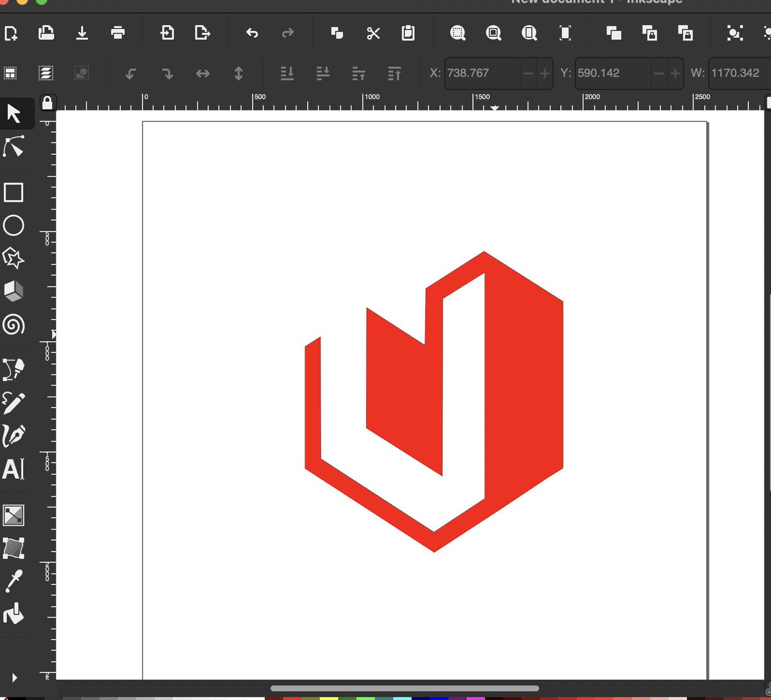Cut the selection with scissors icon
This screenshot has width=771, height=700.
[x=373, y=33]
